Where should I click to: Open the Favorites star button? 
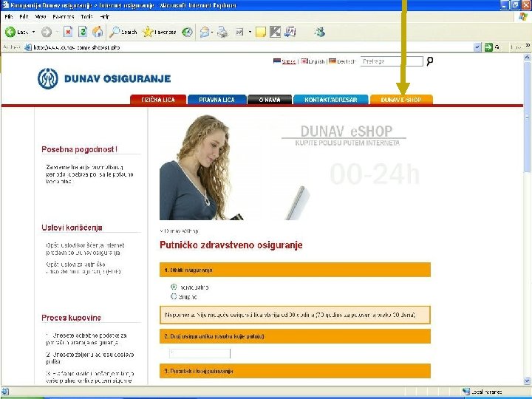[x=159, y=32]
